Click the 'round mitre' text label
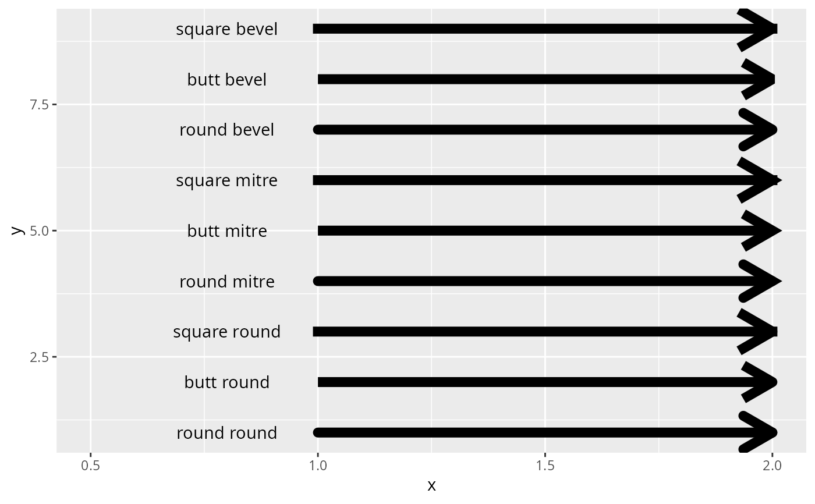Viewport: 815px width, 504px height. 226,282
